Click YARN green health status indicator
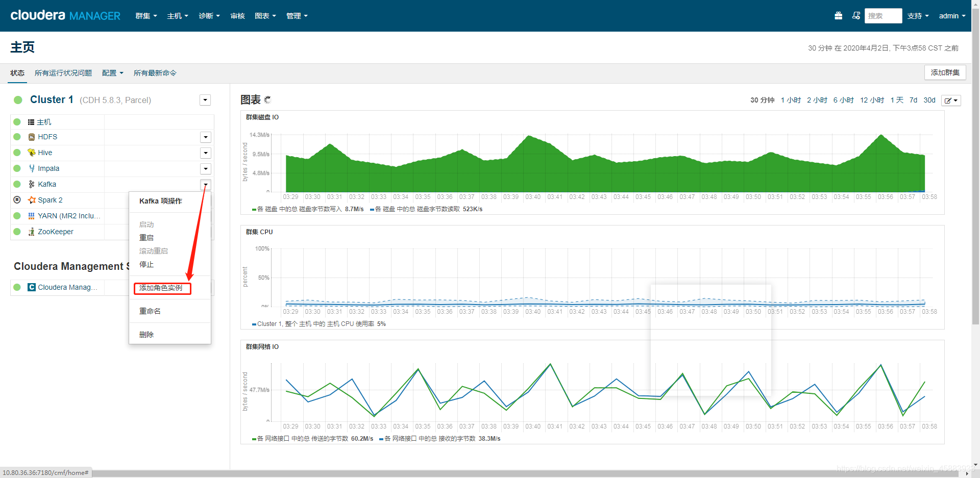Viewport: 980px width, 478px height. 17,216
